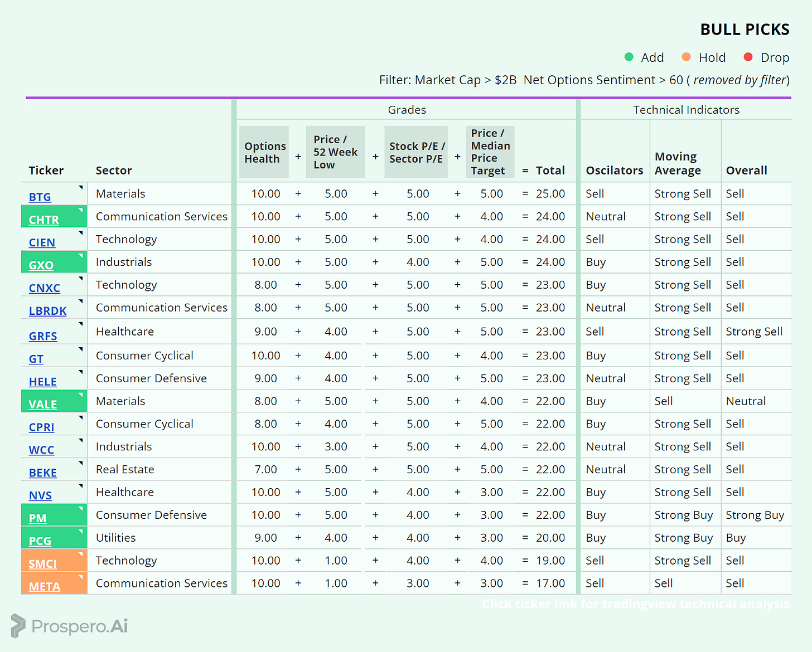The height and width of the screenshot is (652, 812).
Task: Click the Overall column header
Action: click(746, 171)
